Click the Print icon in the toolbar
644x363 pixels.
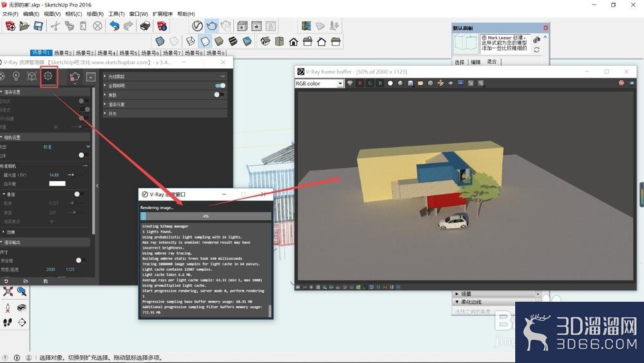145,26
